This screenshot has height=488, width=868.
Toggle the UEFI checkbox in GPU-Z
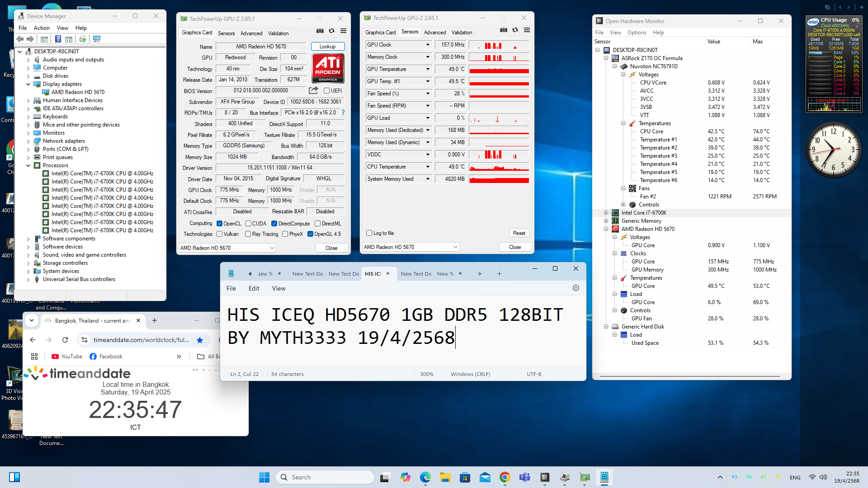coord(326,91)
